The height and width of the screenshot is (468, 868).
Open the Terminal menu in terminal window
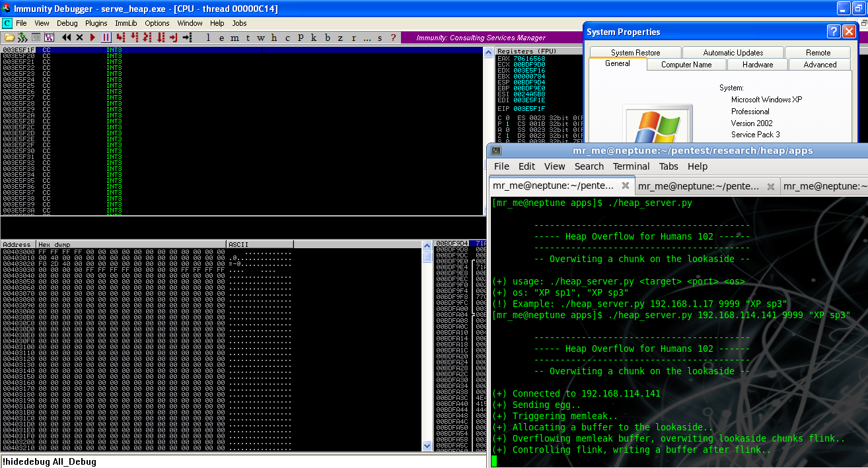tap(631, 166)
